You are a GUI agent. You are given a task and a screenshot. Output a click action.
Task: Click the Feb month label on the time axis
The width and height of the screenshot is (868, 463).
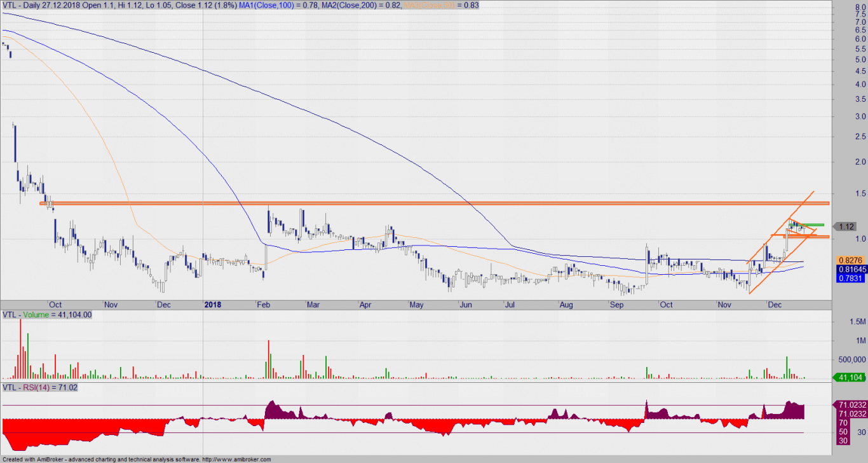262,305
